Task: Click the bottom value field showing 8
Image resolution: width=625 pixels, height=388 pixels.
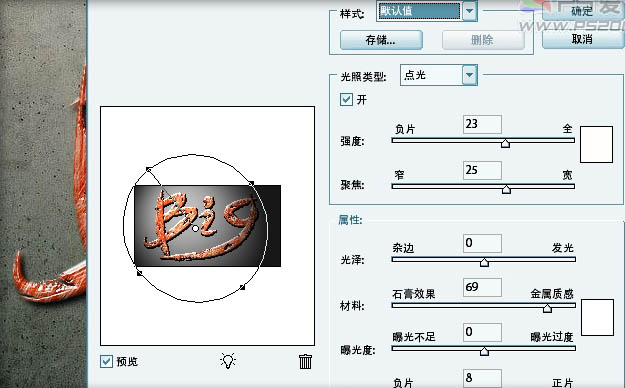Action: coord(482,378)
